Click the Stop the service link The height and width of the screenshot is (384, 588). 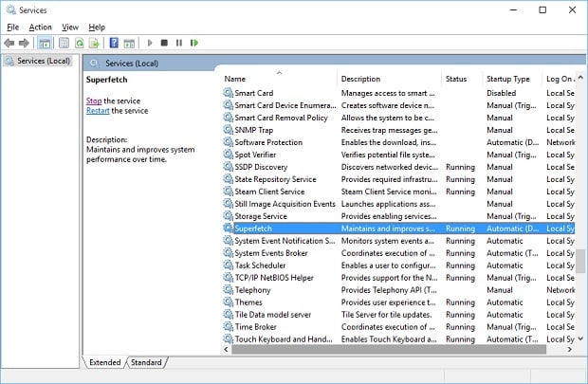[94, 101]
